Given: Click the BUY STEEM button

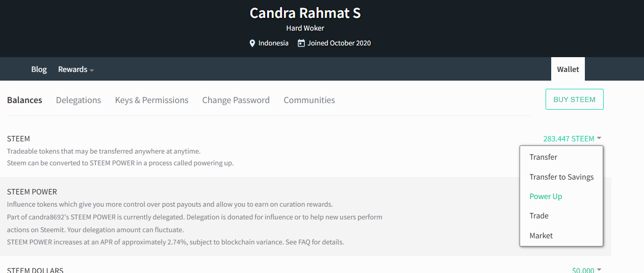Looking at the screenshot, I should click(574, 100).
